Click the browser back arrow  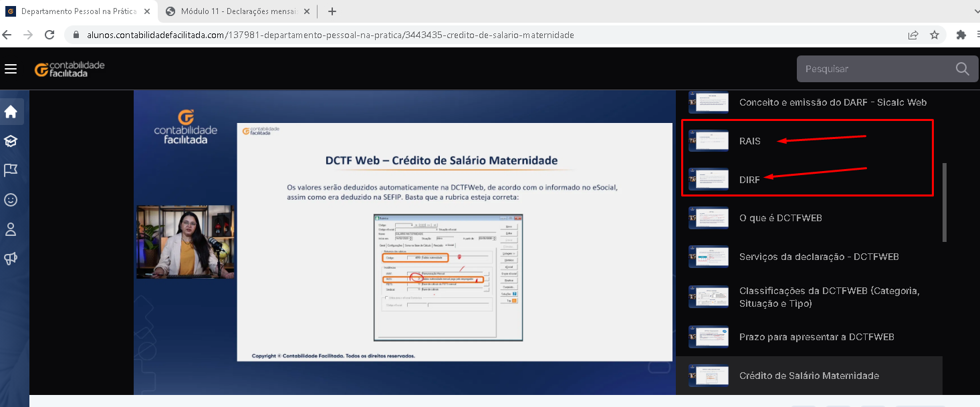[x=7, y=35]
